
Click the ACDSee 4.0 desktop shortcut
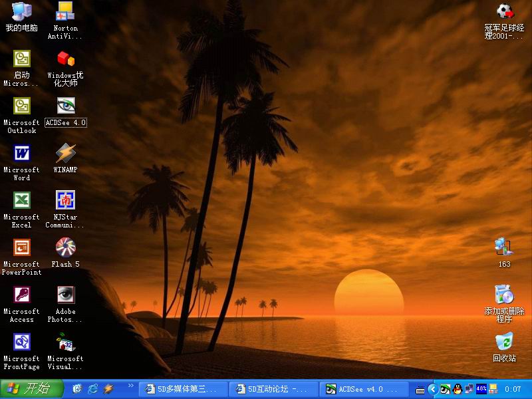(x=65, y=106)
